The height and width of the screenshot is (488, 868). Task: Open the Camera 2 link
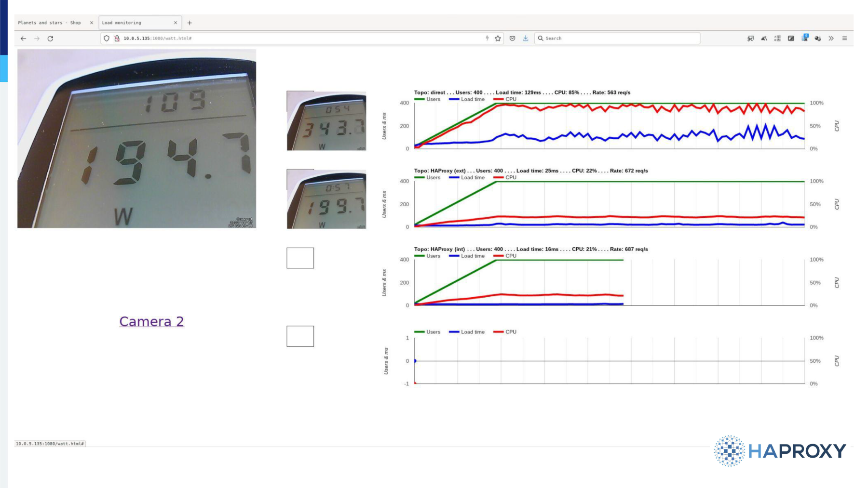click(151, 321)
